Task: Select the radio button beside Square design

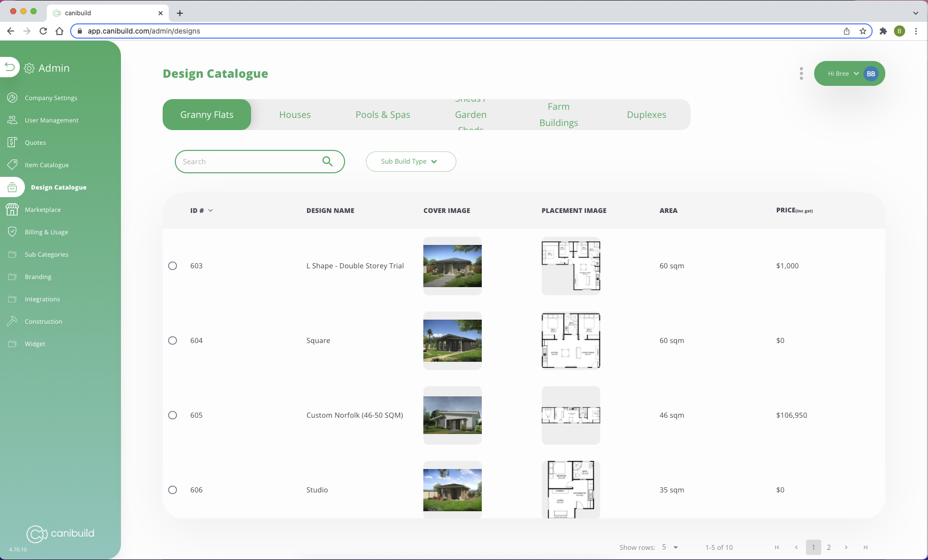Action: coord(172,340)
